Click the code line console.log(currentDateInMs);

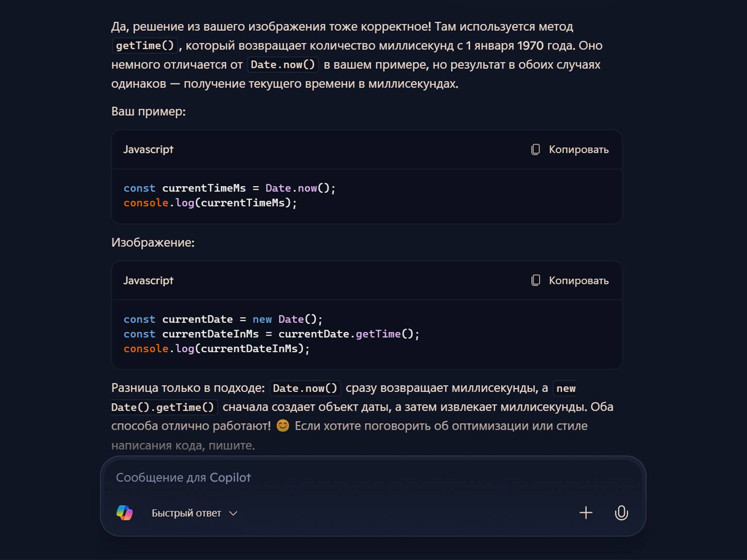point(216,348)
